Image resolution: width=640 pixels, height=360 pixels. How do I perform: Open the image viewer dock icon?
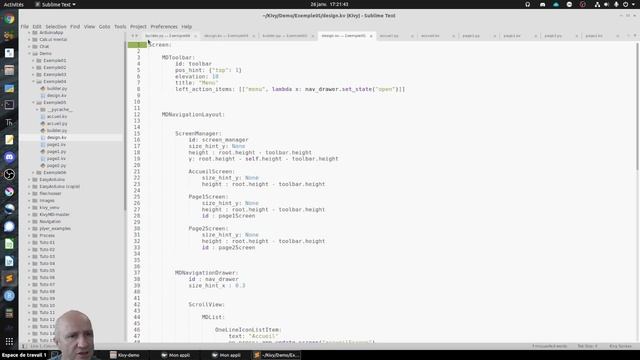(x=9, y=88)
